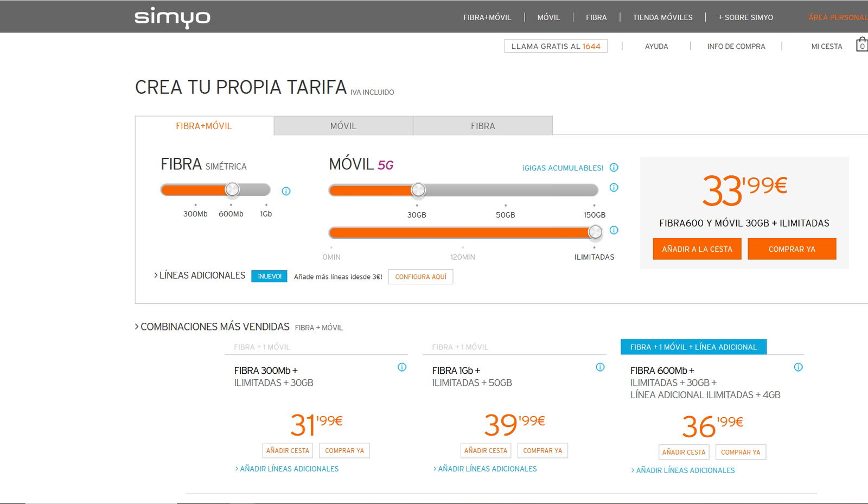Select 300Mb fibra speed option
Screen dimensions: 868x504
195,214
